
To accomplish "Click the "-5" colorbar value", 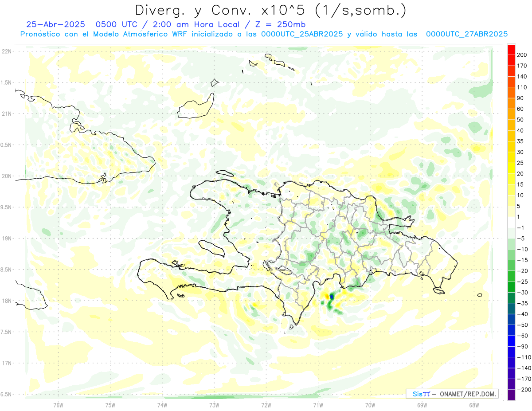I will [521, 239].
